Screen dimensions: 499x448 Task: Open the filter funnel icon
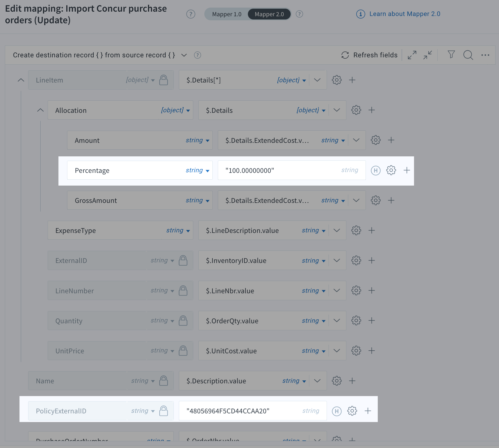pos(451,55)
